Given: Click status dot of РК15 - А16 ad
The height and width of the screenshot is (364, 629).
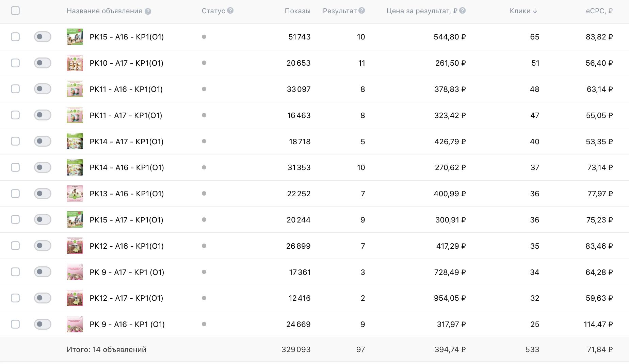Looking at the screenshot, I should point(204,37).
